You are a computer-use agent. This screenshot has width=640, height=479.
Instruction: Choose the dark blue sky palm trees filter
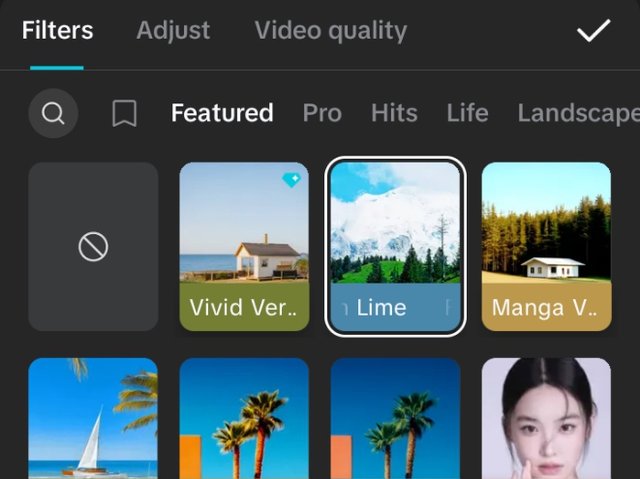[396, 418]
